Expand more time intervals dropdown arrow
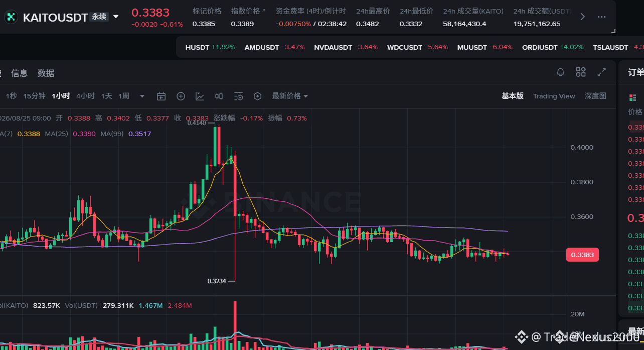644x350 pixels. 142,96
